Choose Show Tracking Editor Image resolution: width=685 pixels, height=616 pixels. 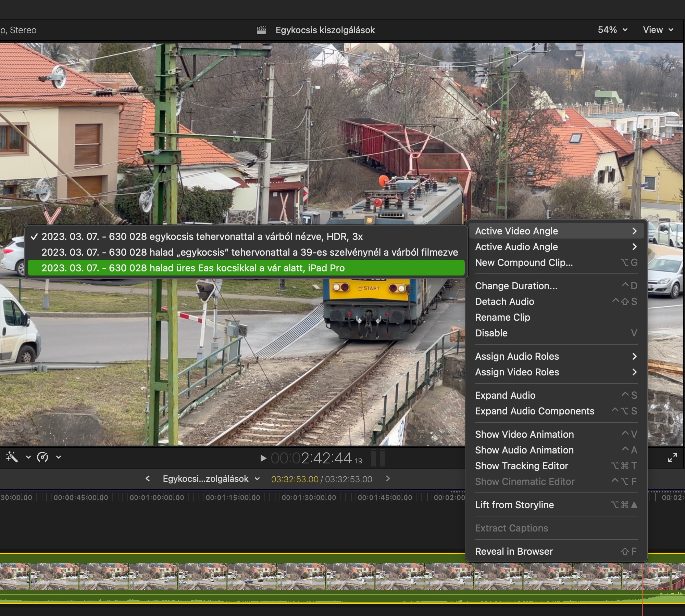click(556, 466)
